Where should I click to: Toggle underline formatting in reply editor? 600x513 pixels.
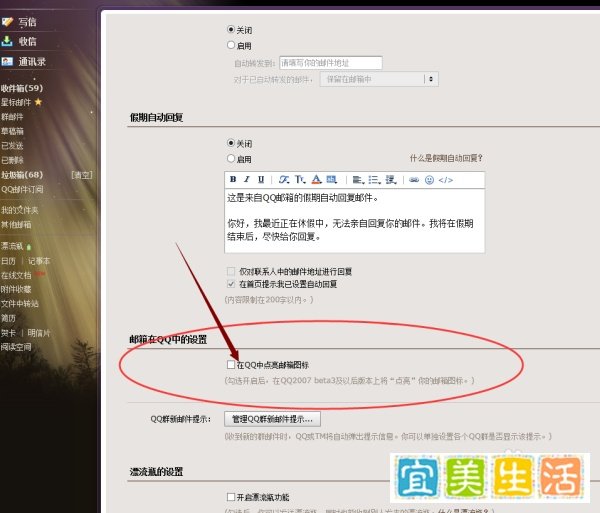coord(261,179)
